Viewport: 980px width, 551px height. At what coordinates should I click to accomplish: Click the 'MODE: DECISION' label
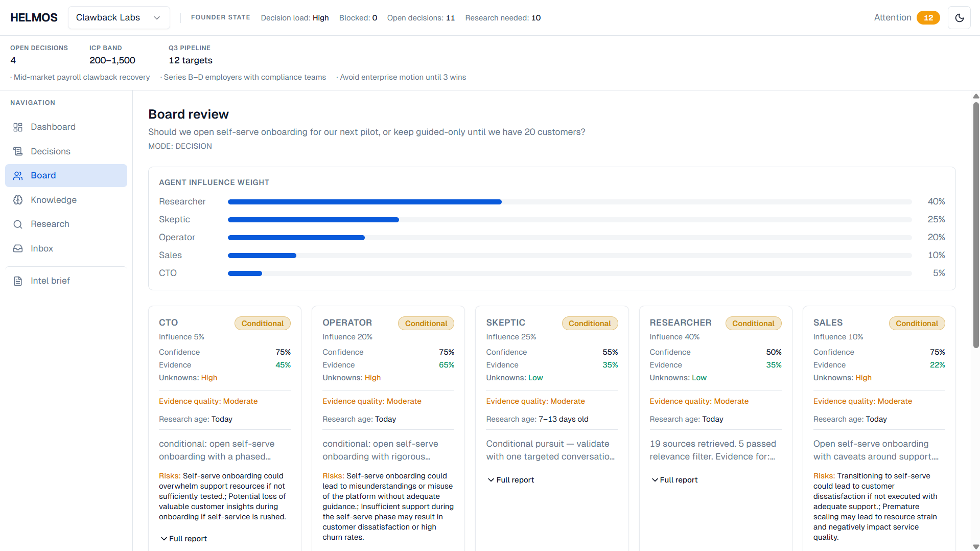click(x=180, y=146)
